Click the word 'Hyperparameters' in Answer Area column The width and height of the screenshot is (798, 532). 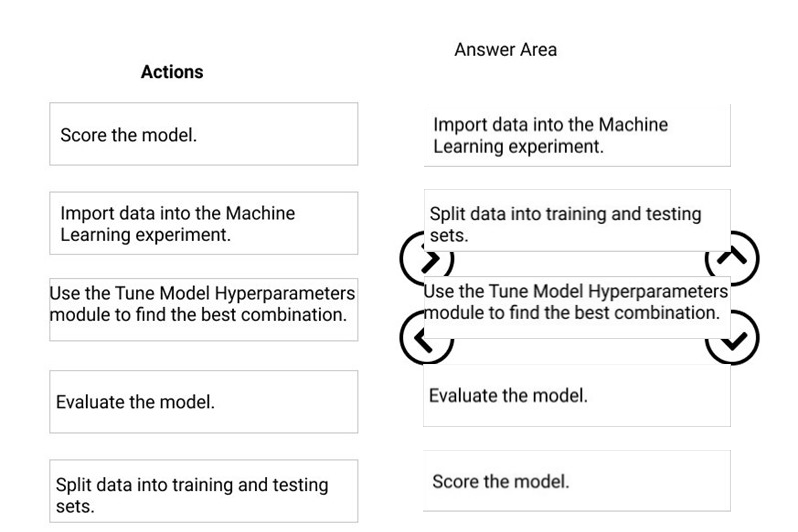pos(659,291)
